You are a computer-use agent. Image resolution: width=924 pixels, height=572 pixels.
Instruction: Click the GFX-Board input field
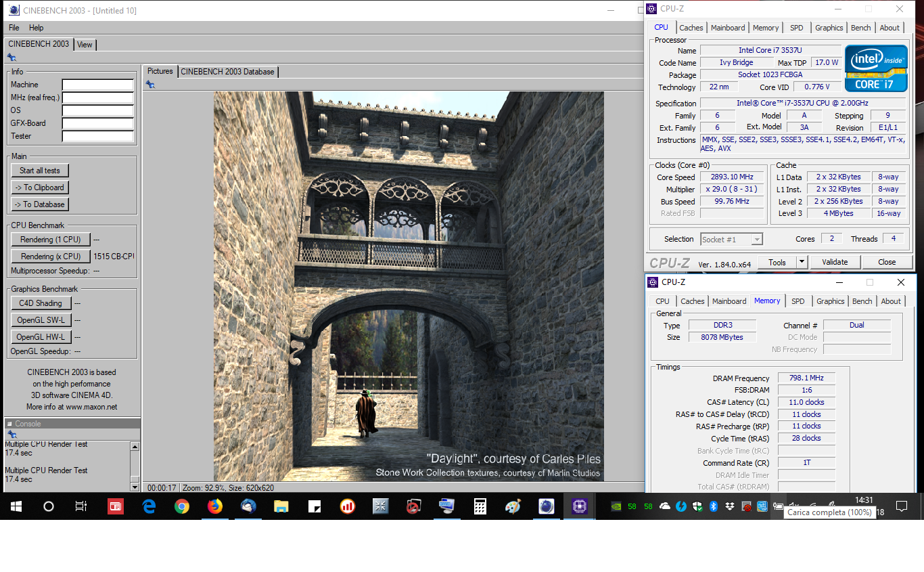(x=98, y=123)
